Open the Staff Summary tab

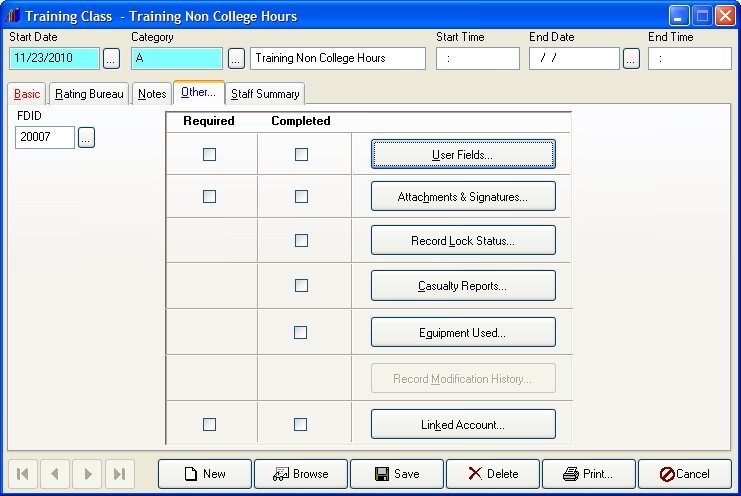tap(265, 94)
